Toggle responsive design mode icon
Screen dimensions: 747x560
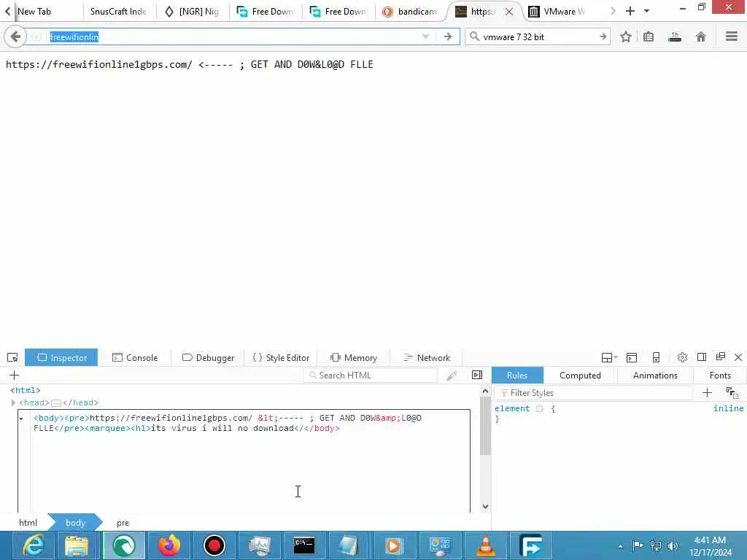pyautogui.click(x=656, y=357)
